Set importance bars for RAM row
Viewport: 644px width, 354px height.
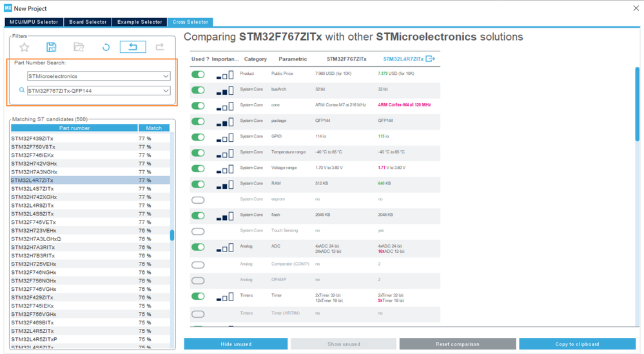point(225,185)
